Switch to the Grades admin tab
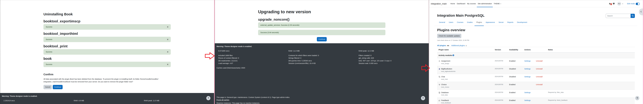The width and height of the screenshot is (644, 104). coord(470,22)
